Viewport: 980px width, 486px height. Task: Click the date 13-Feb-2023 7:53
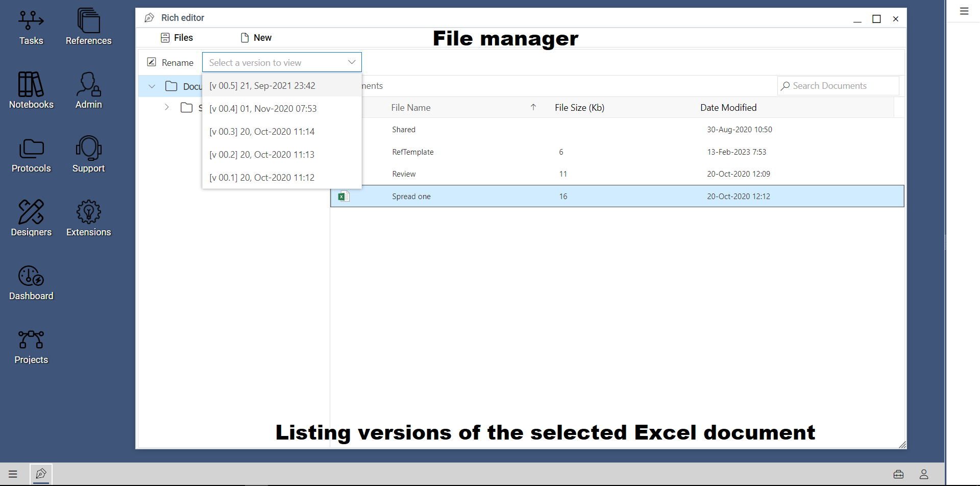737,152
